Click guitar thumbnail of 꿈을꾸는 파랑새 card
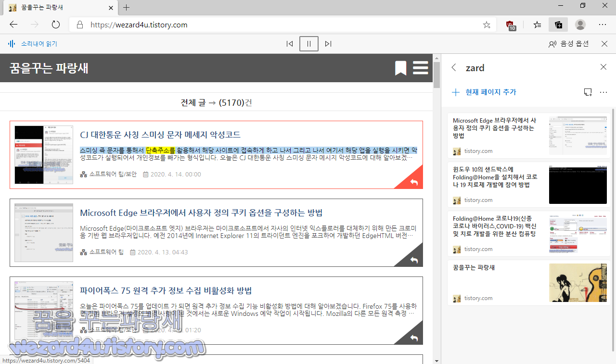Image resolution: width=616 pixels, height=364 pixels. [578, 283]
